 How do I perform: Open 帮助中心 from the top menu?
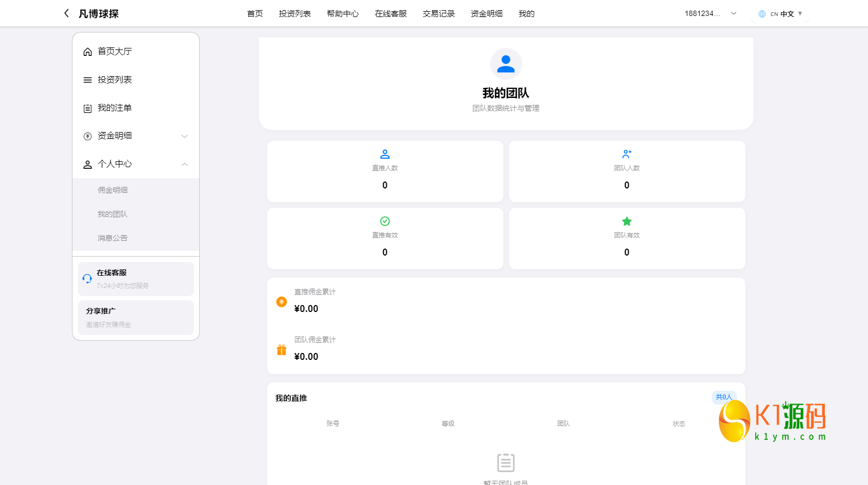343,13
